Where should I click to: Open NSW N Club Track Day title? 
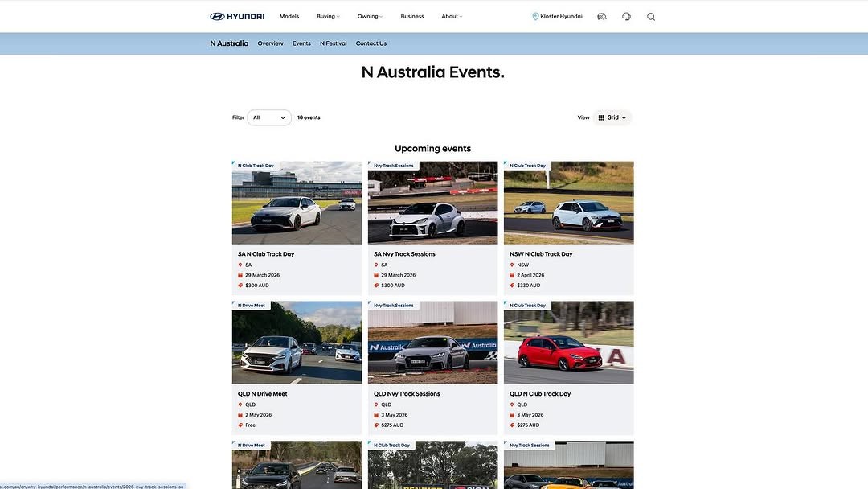(x=541, y=254)
